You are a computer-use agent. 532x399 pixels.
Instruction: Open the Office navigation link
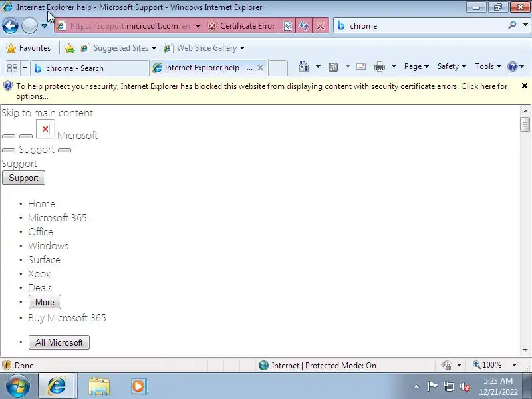point(41,231)
